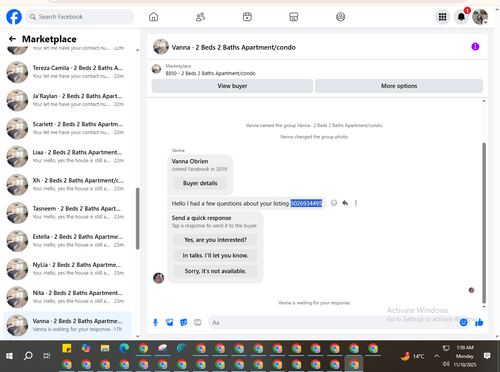500x372 pixels.
Task: Click the highlighted phone number in the message
Action: click(x=306, y=203)
